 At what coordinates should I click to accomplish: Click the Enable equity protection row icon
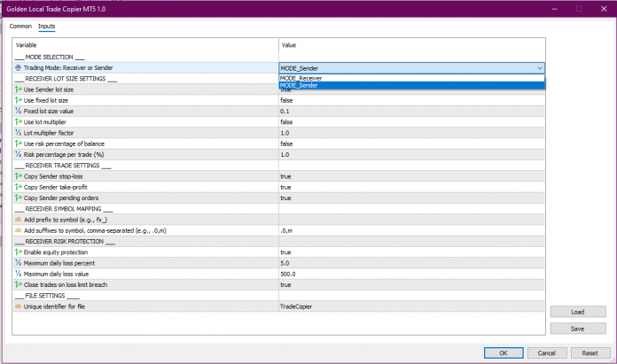19,252
